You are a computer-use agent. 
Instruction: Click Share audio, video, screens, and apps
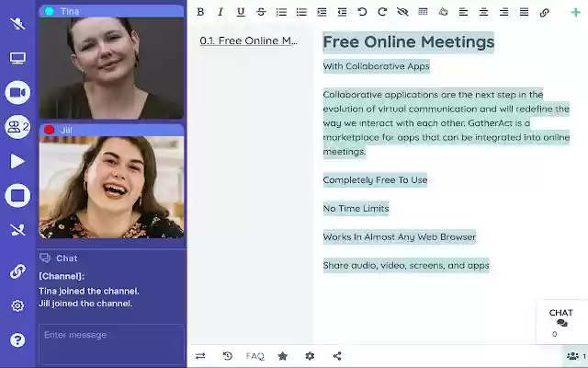[x=406, y=266]
